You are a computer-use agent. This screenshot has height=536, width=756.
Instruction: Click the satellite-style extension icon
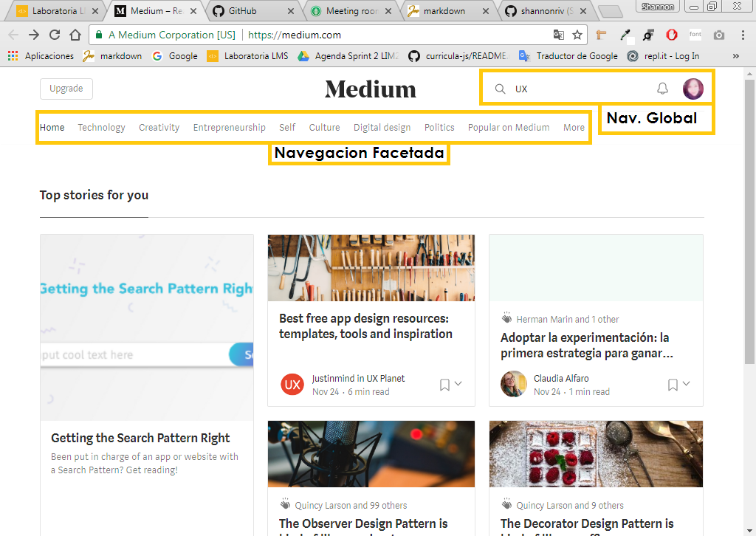[x=648, y=35]
